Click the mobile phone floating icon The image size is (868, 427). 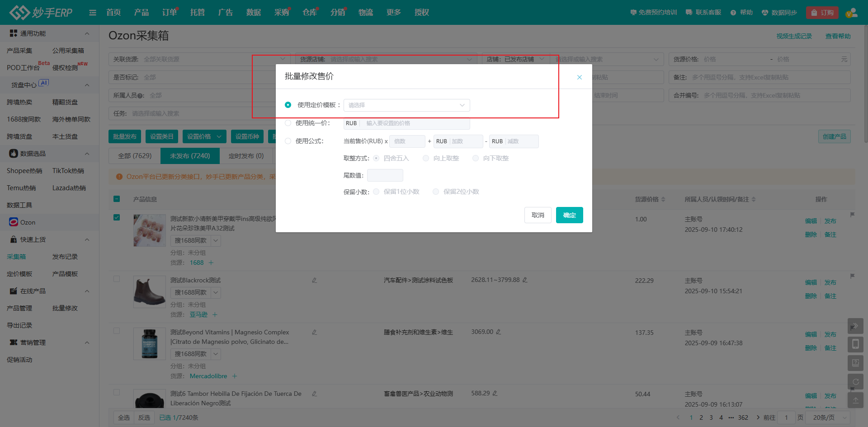(855, 344)
